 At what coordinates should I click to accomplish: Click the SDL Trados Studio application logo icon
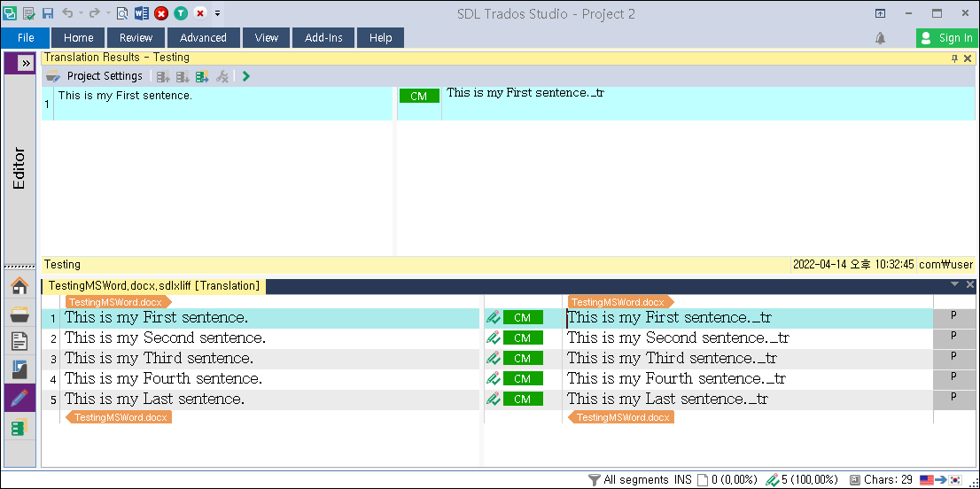pos(10,12)
